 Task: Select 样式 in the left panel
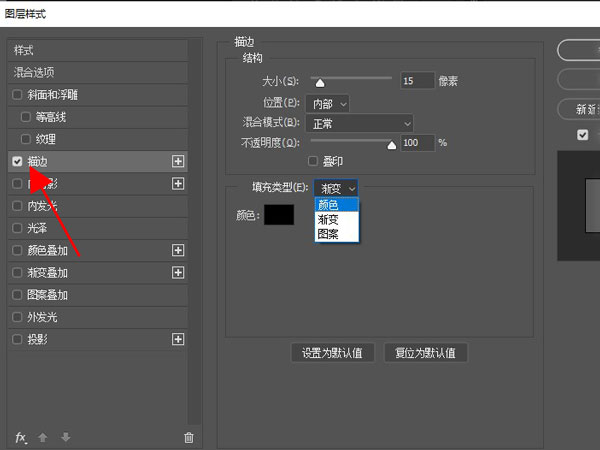point(98,50)
